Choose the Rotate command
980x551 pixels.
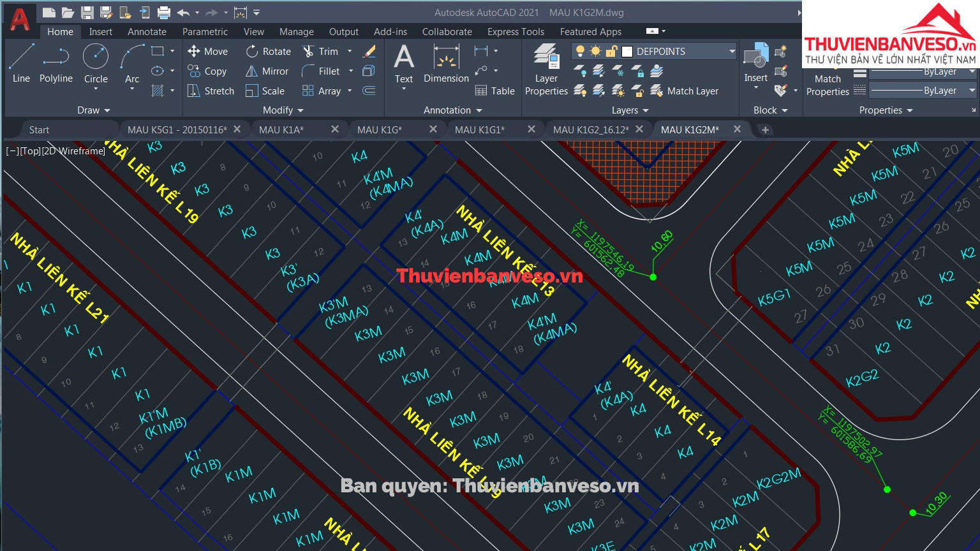[269, 51]
